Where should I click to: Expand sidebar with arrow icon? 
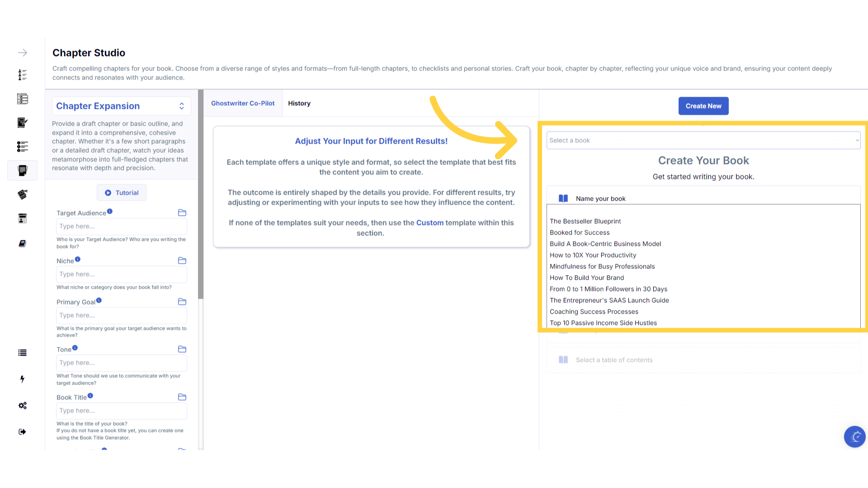pos(23,53)
